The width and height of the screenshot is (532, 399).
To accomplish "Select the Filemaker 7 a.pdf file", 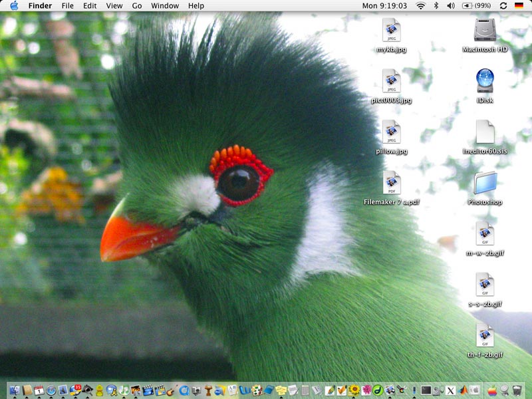I will coord(391,183).
